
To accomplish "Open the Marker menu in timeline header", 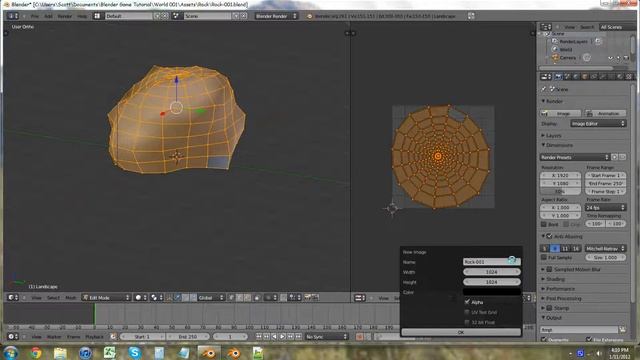I will pos(54,337).
